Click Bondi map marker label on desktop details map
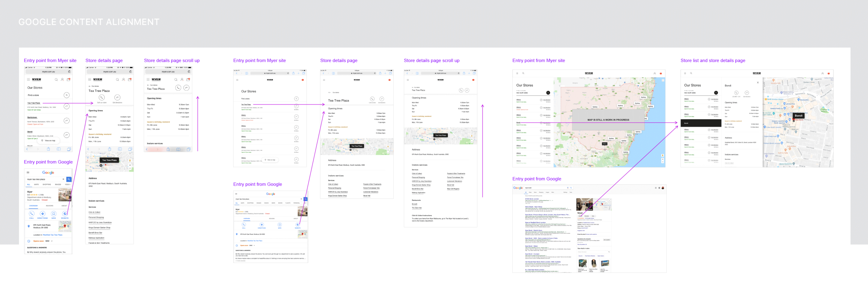Screen dimensions: 868x296 click(x=799, y=116)
